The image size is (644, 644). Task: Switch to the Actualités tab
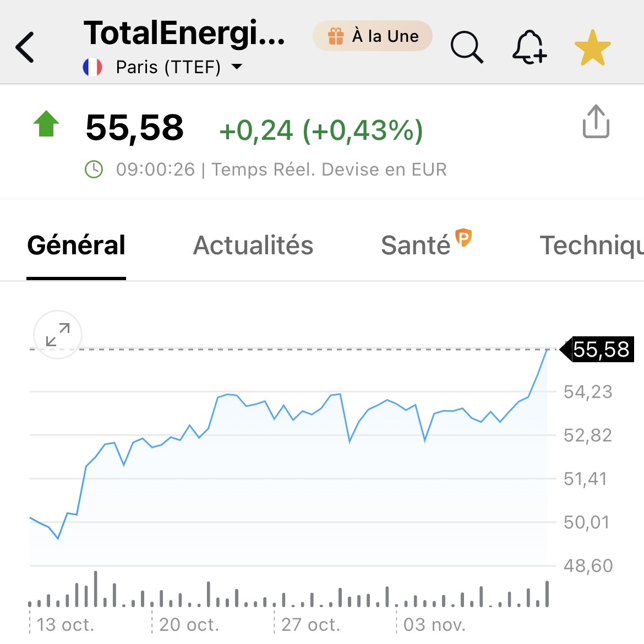click(x=253, y=245)
